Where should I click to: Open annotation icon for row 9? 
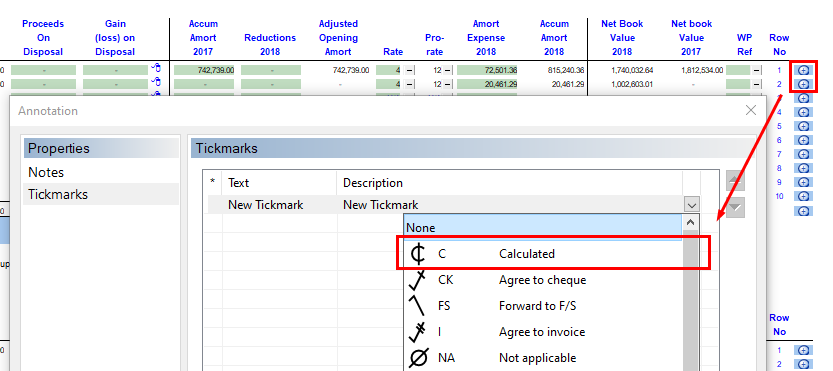(x=803, y=182)
